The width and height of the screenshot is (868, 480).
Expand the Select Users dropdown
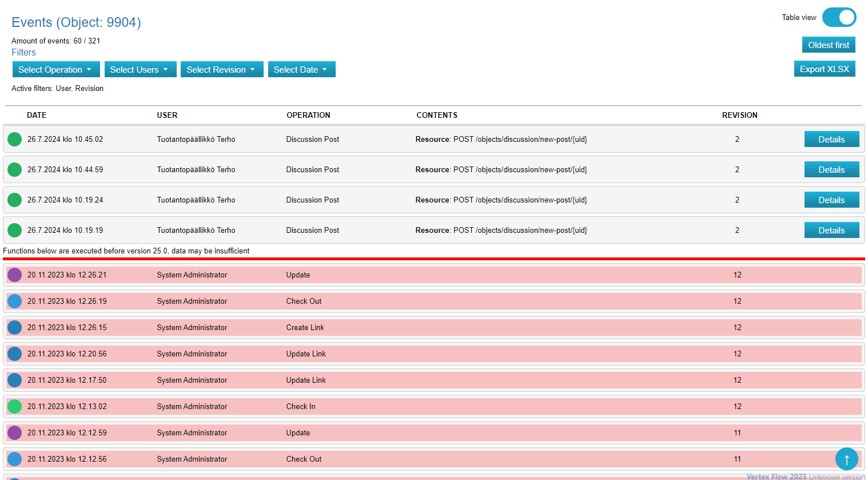tap(140, 69)
